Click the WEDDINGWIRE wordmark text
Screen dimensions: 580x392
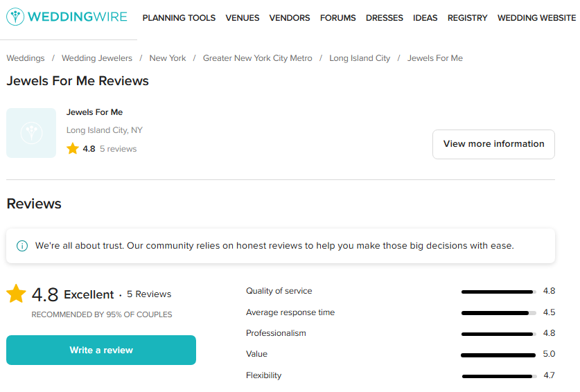pos(78,17)
